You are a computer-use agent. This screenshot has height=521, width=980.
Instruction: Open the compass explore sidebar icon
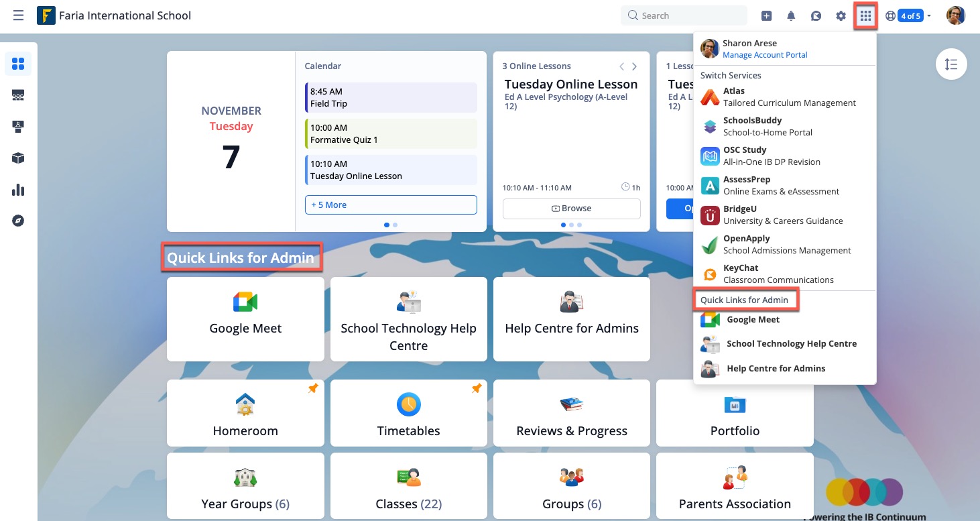pyautogui.click(x=18, y=221)
